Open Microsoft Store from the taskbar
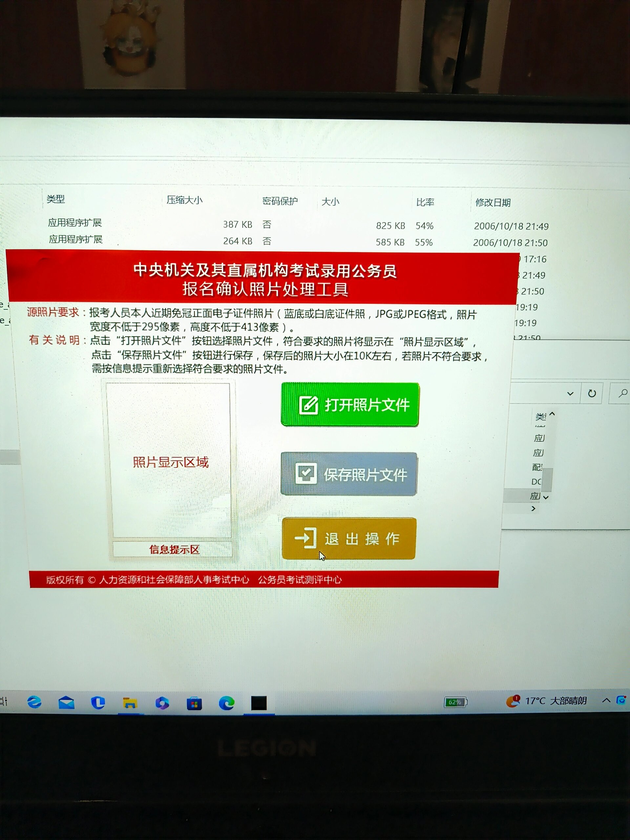 point(194,703)
